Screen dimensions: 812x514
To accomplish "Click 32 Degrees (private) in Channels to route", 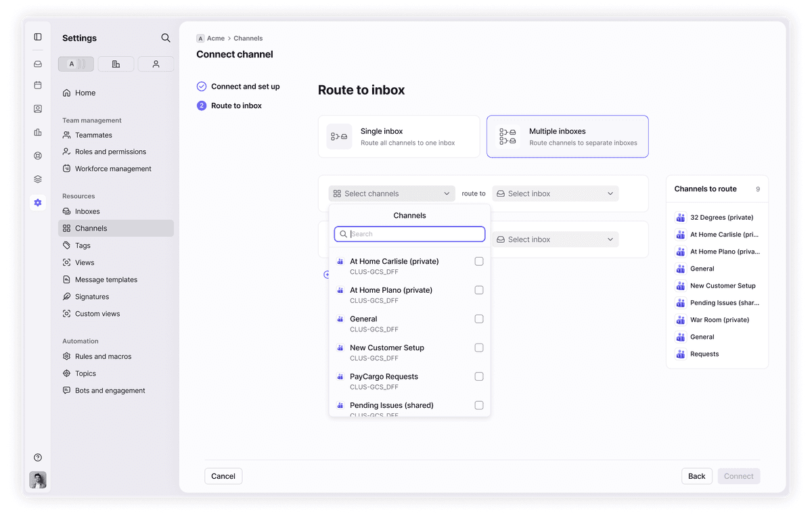I will pyautogui.click(x=717, y=218).
